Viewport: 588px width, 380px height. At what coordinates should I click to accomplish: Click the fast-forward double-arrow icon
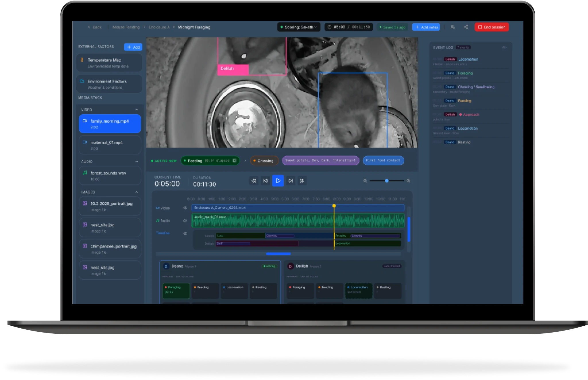[x=302, y=181]
